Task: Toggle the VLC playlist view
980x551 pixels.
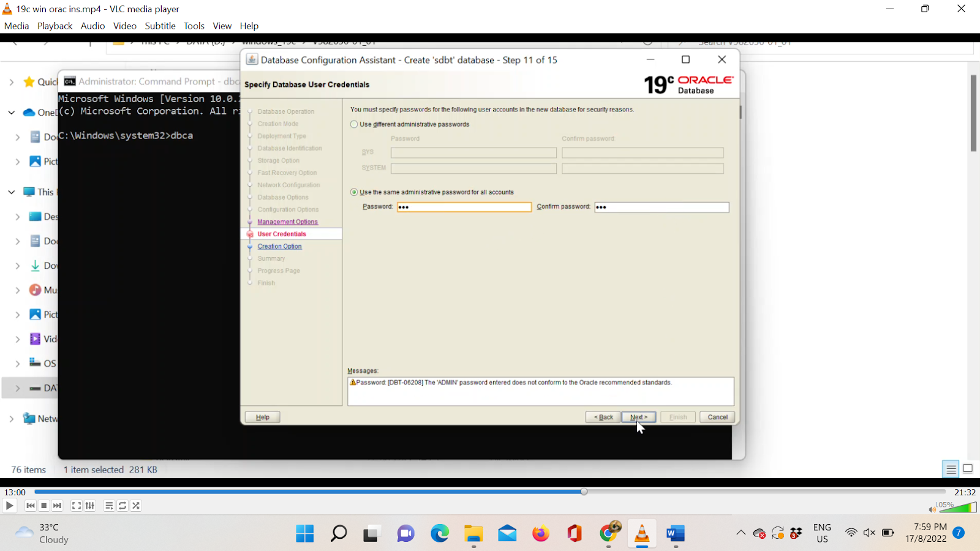Action: pos(109,506)
